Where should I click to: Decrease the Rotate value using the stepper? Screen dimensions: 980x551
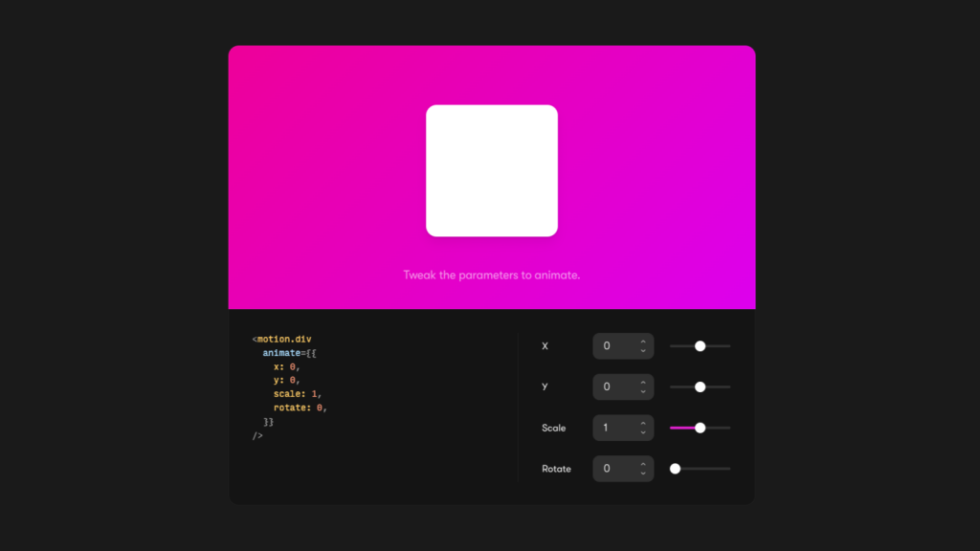[642, 473]
